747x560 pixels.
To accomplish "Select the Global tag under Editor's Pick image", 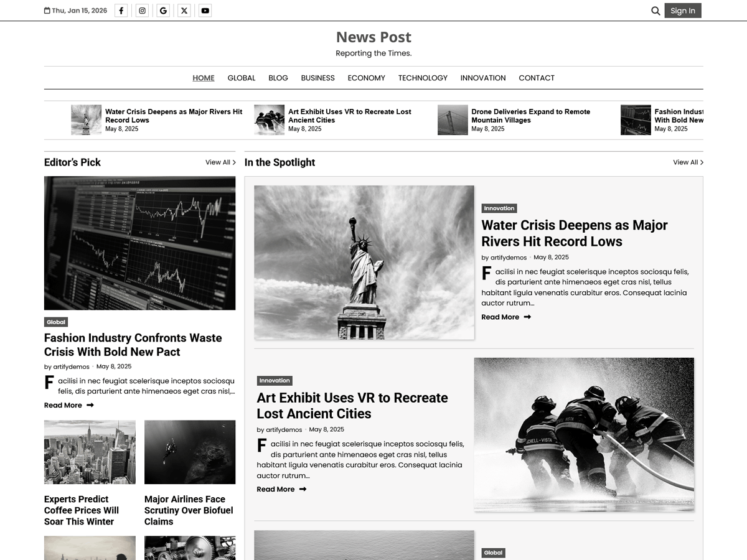I will [56, 322].
